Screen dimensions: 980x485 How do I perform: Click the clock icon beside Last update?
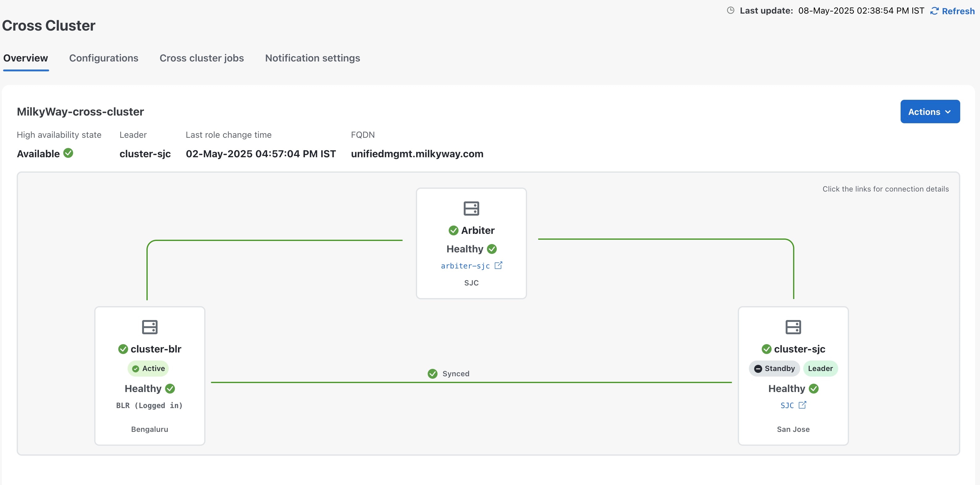point(730,10)
